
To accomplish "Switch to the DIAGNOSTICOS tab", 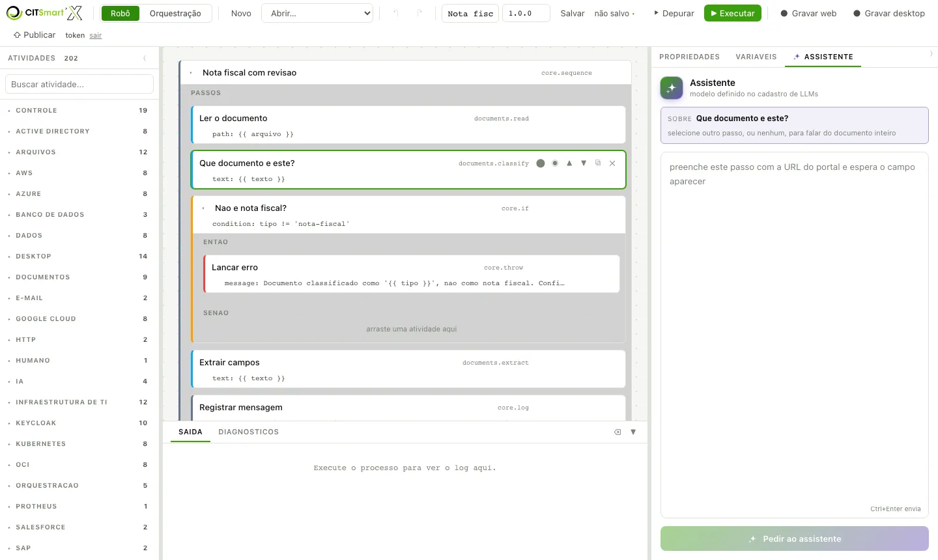I will pos(249,432).
